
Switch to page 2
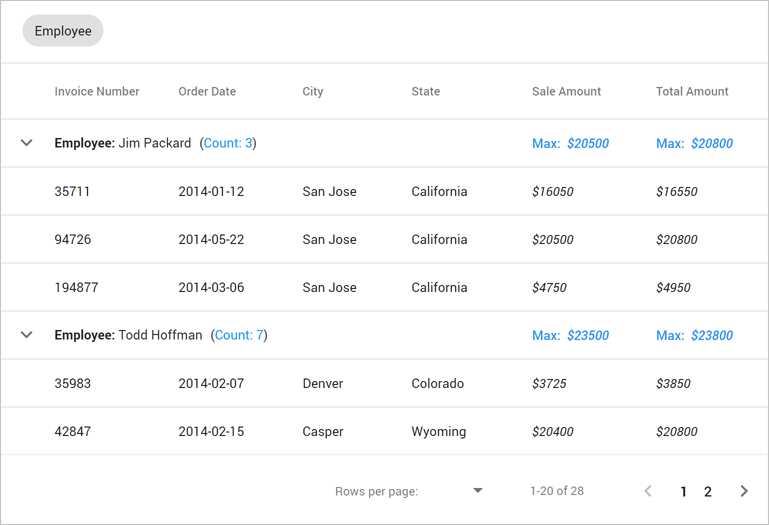[708, 491]
